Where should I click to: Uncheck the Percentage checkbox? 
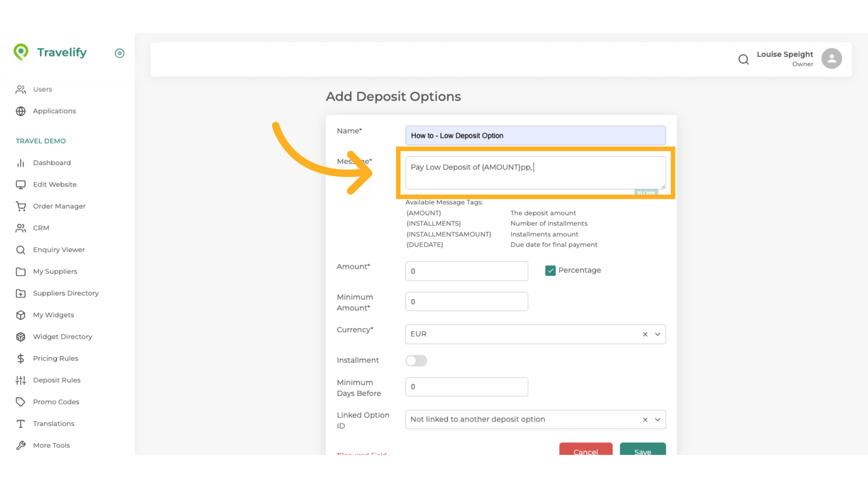(550, 270)
